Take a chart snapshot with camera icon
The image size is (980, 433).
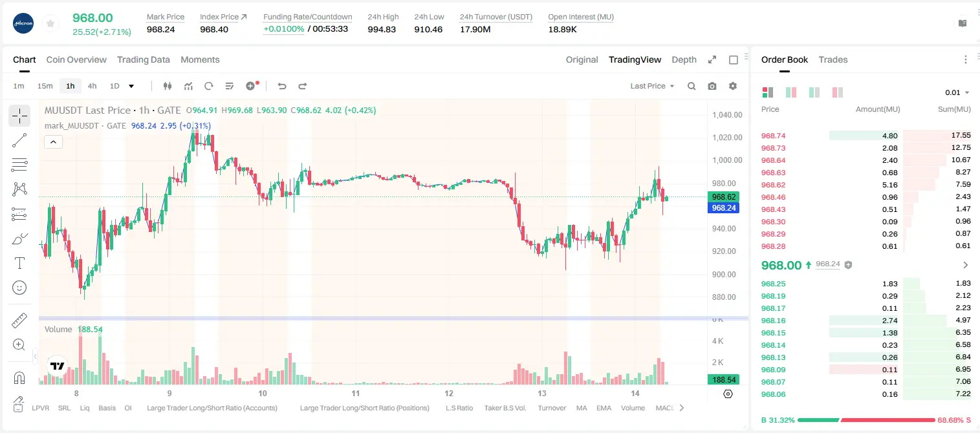tap(712, 86)
